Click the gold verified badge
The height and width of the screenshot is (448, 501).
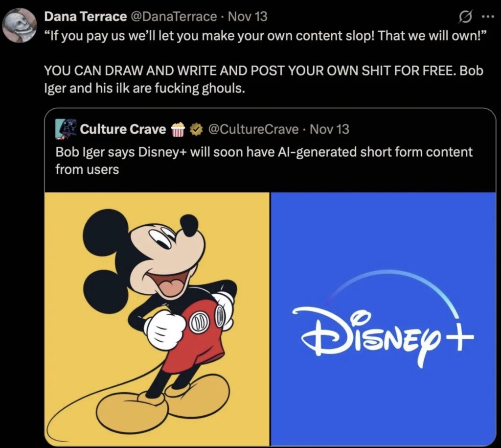pyautogui.click(x=197, y=129)
